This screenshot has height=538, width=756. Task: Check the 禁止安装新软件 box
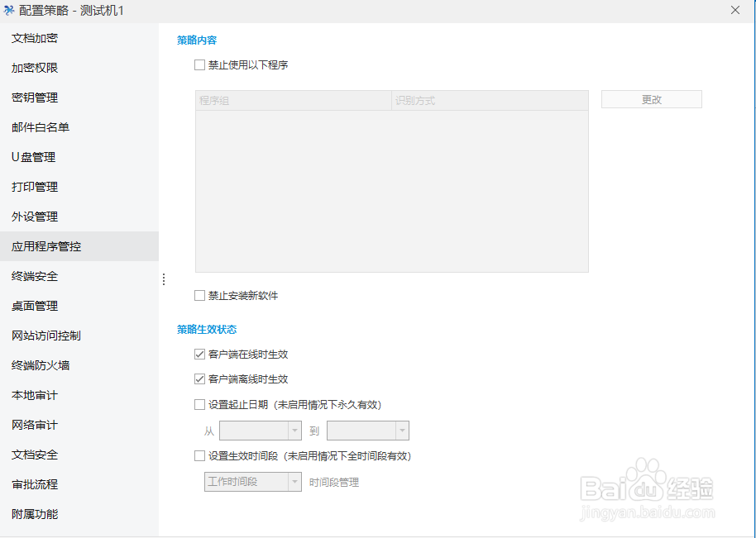pos(199,294)
